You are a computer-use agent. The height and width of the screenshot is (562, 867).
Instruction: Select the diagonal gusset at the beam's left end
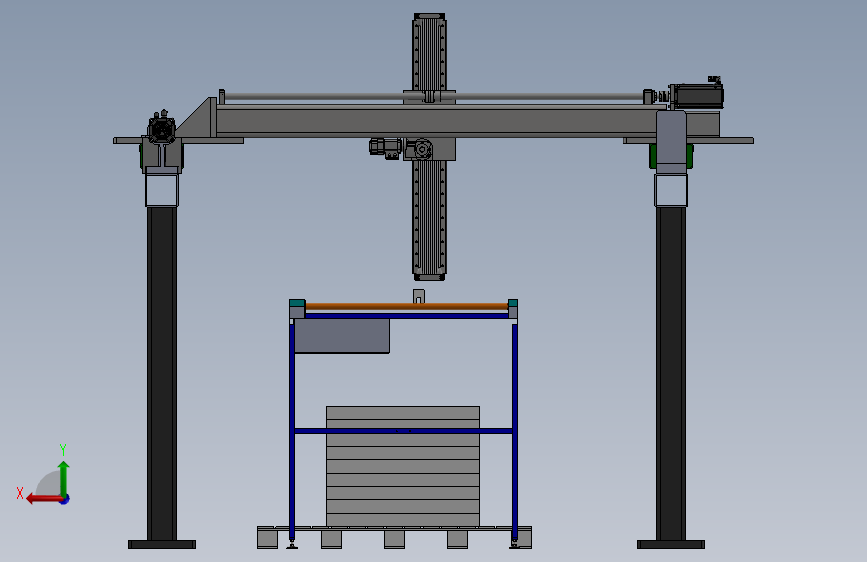click(197, 117)
